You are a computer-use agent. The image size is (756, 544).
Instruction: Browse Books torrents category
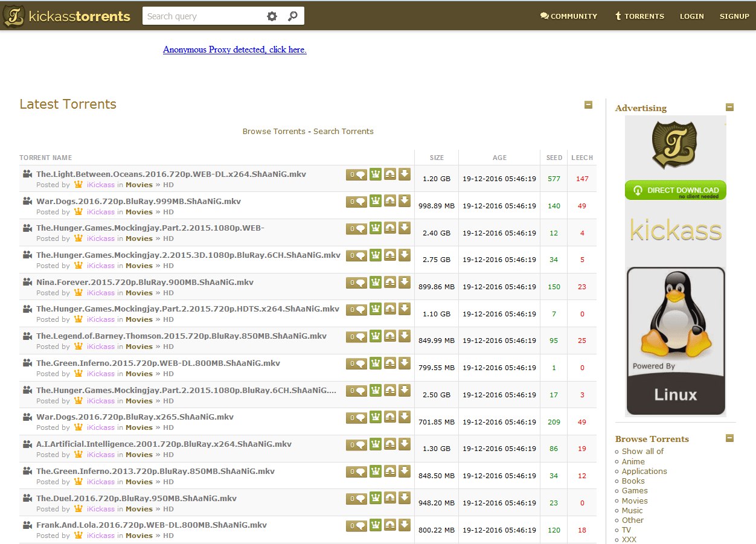(633, 481)
